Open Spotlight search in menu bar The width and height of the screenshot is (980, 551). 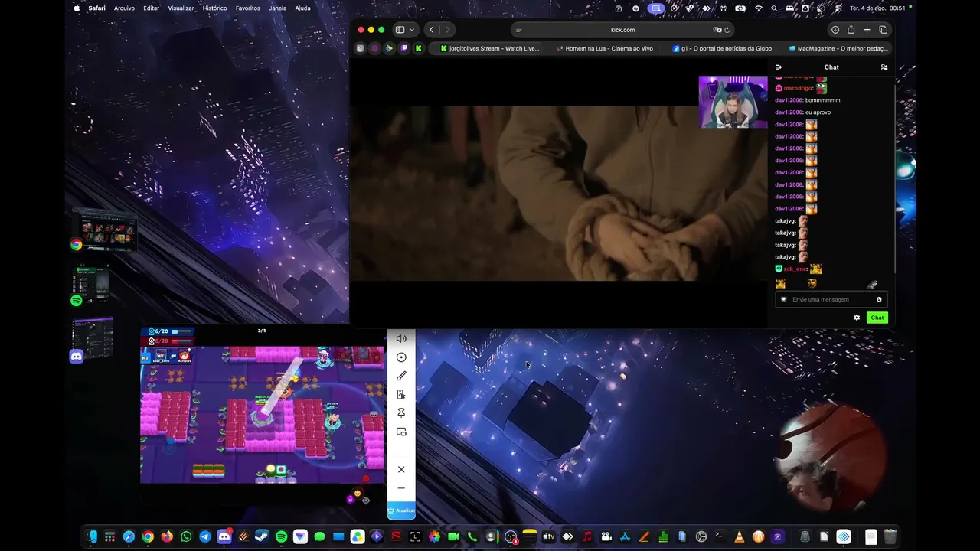(x=774, y=8)
